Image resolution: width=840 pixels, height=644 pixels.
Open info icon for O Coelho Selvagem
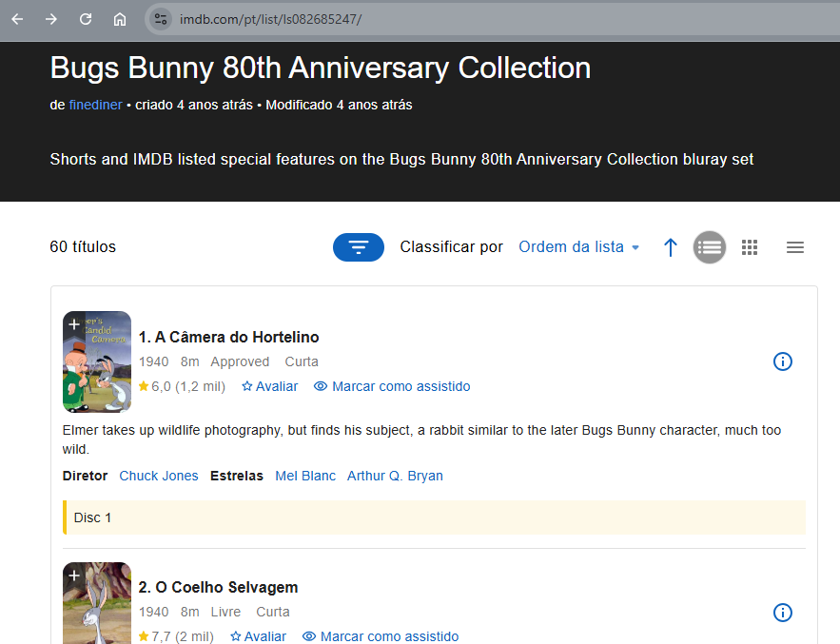(783, 613)
